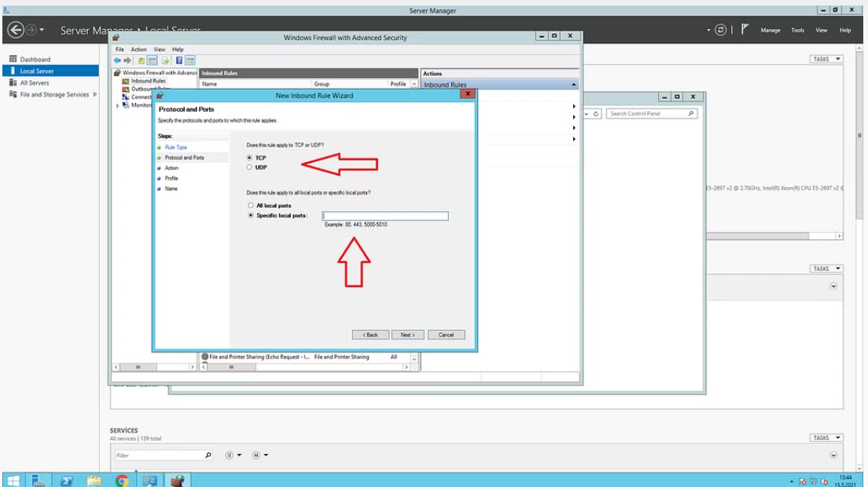Click Windows Firewall taskbar icon
Viewport: 868px width, 487px height.
pos(177,481)
